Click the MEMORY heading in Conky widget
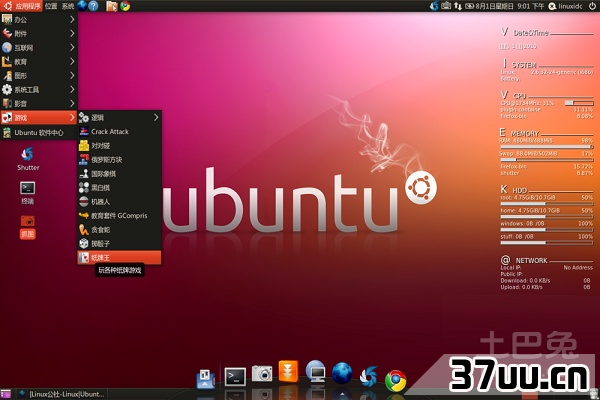This screenshot has height=400, width=600. coord(524,134)
